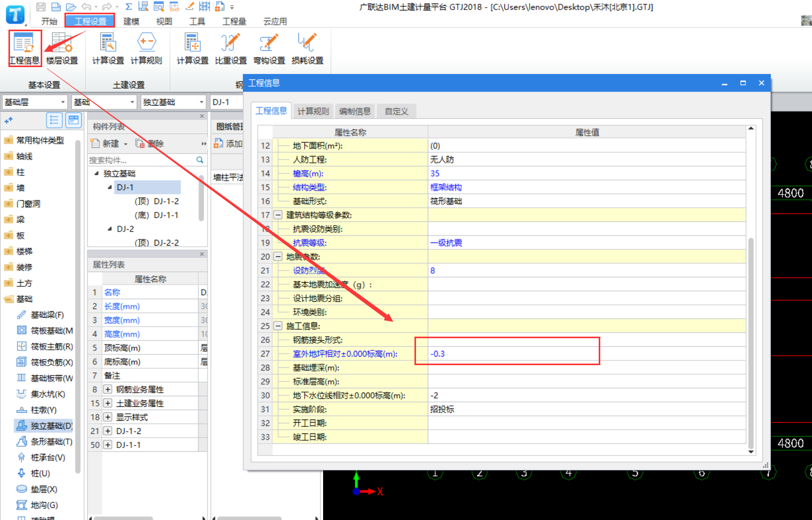This screenshot has width=812, height=520.
Task: Click the dialog vertical scrollbar thumb
Action: [751, 342]
